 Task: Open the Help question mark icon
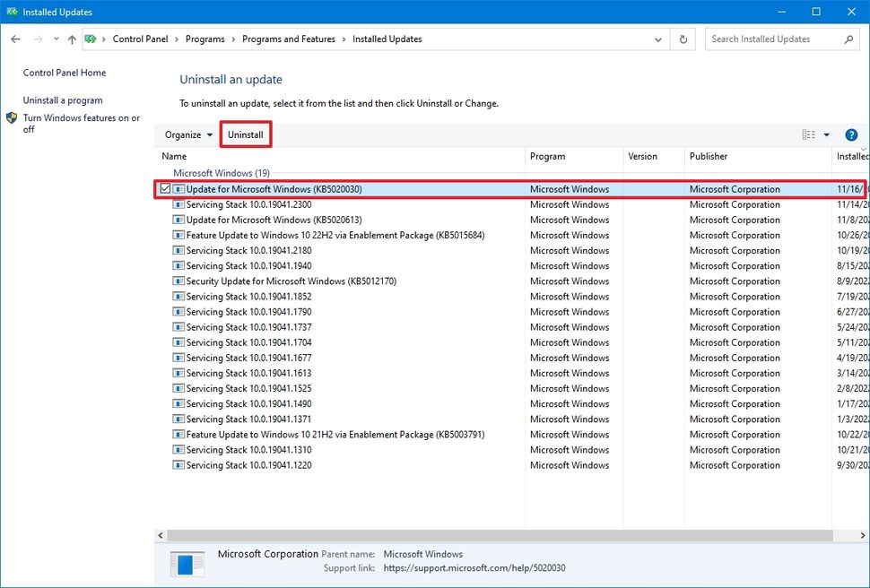coord(850,134)
